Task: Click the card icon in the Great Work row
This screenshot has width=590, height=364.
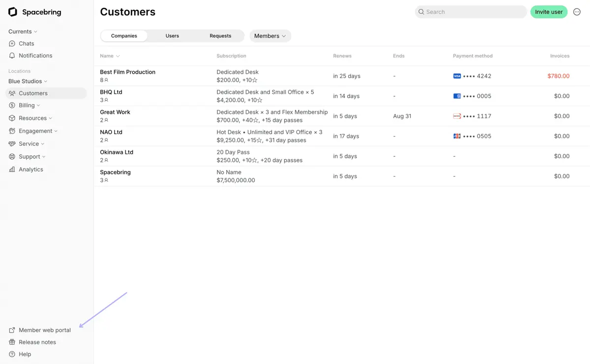Action: [457, 116]
